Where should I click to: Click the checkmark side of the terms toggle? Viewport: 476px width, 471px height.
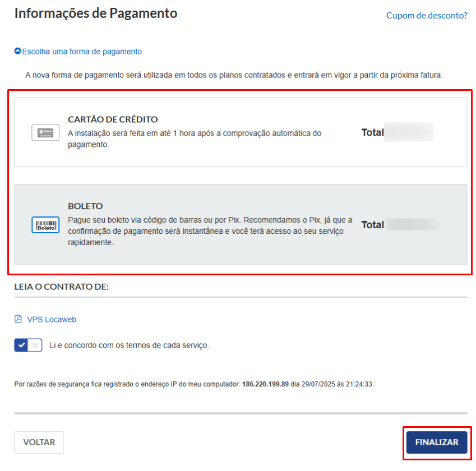coord(21,345)
